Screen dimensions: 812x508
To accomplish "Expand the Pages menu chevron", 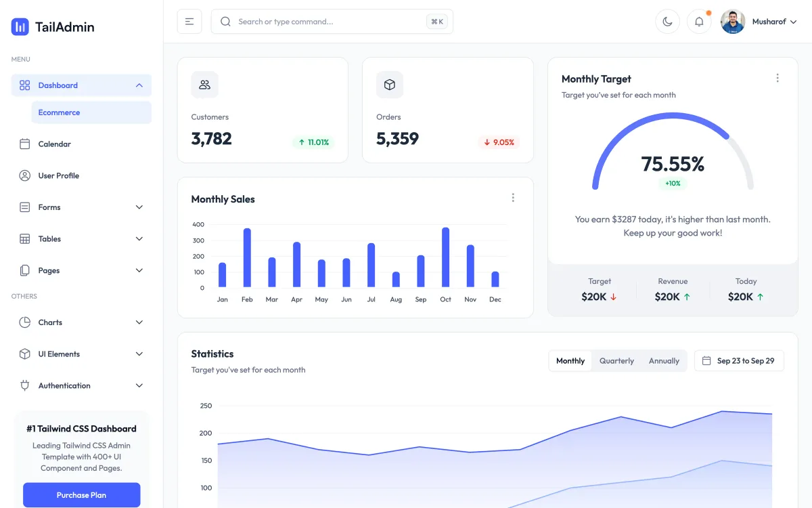I will tap(139, 270).
